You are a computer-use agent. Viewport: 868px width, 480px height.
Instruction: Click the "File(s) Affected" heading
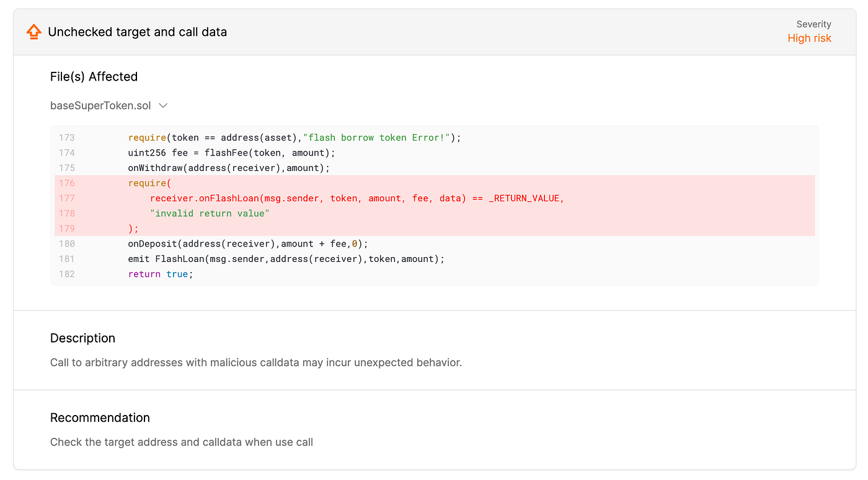point(94,77)
